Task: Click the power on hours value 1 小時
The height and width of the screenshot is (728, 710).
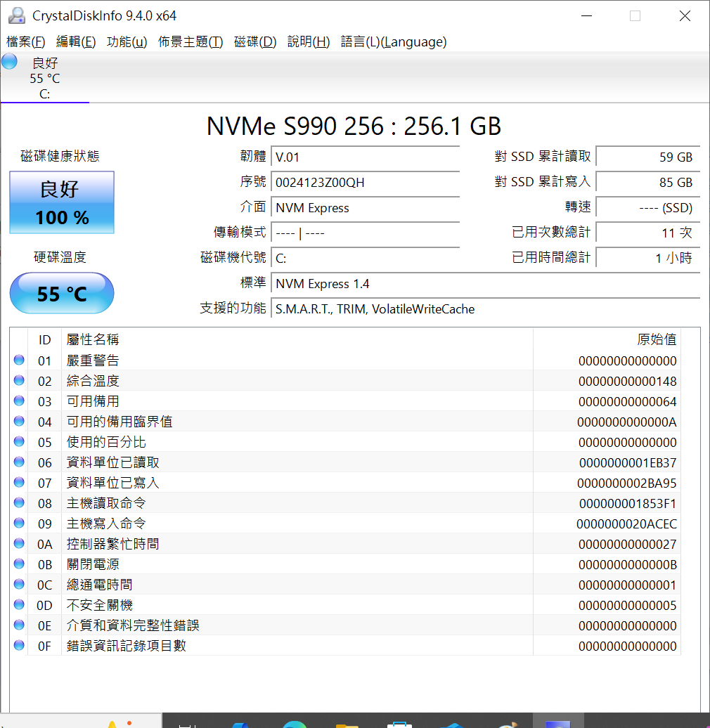Action: pos(647,258)
